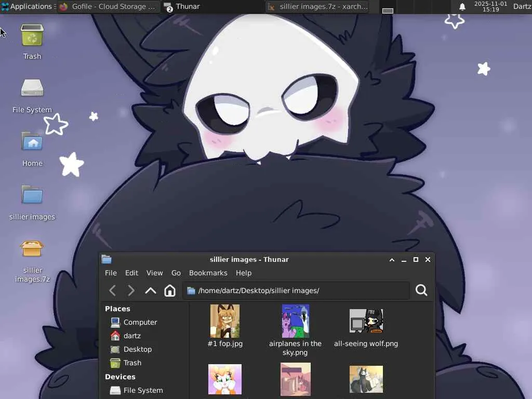Click the back navigation arrow in Thunar
This screenshot has height=399, width=532.
[x=113, y=290]
